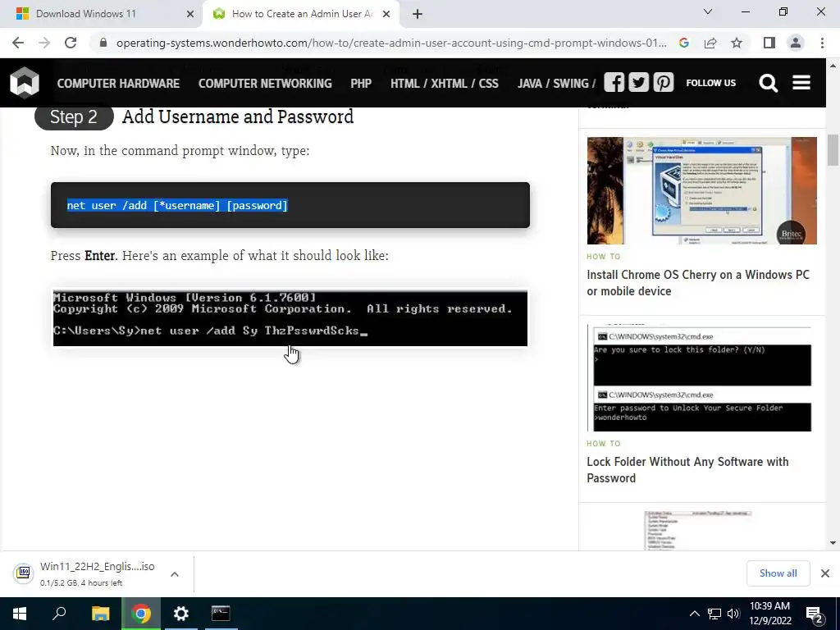Viewport: 840px width, 630px height.
Task: Toggle the browser side panel
Action: tap(769, 43)
